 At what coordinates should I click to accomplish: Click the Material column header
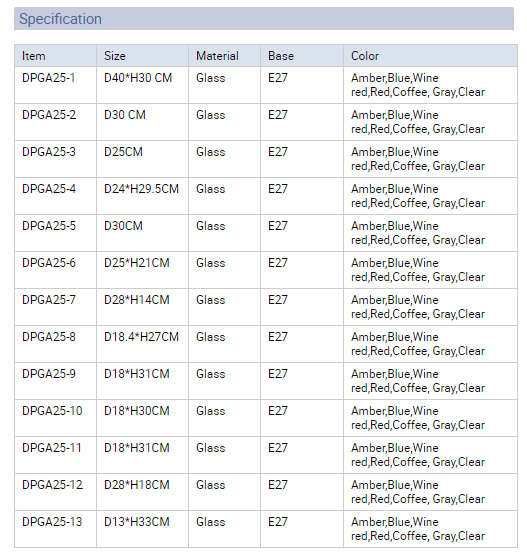[x=224, y=56]
